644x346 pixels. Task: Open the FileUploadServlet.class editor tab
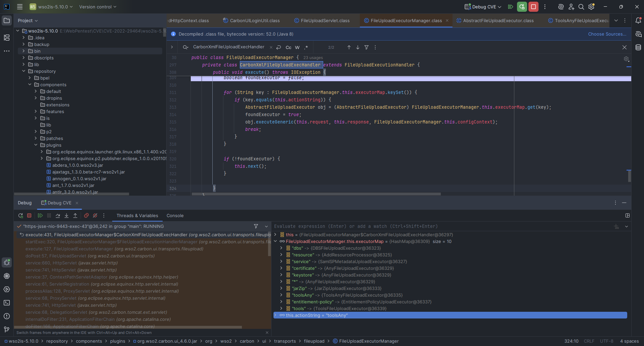pos(325,20)
